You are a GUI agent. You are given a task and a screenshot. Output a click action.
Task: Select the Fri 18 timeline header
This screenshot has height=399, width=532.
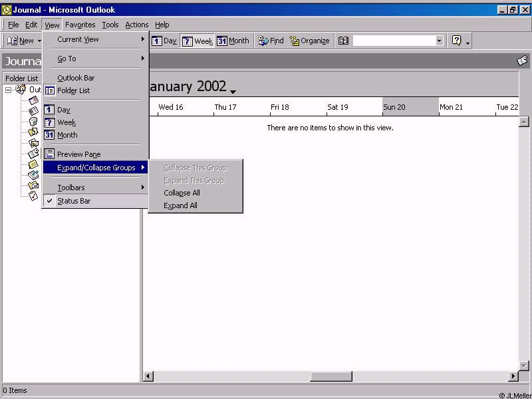click(298, 107)
